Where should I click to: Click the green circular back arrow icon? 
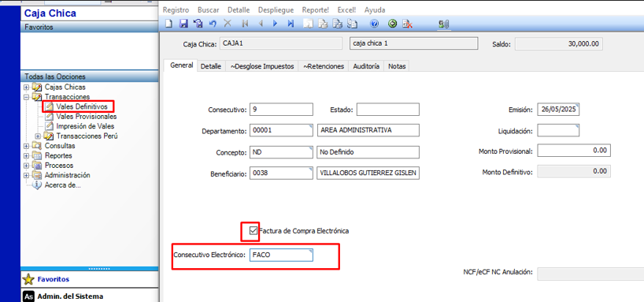pyautogui.click(x=392, y=24)
